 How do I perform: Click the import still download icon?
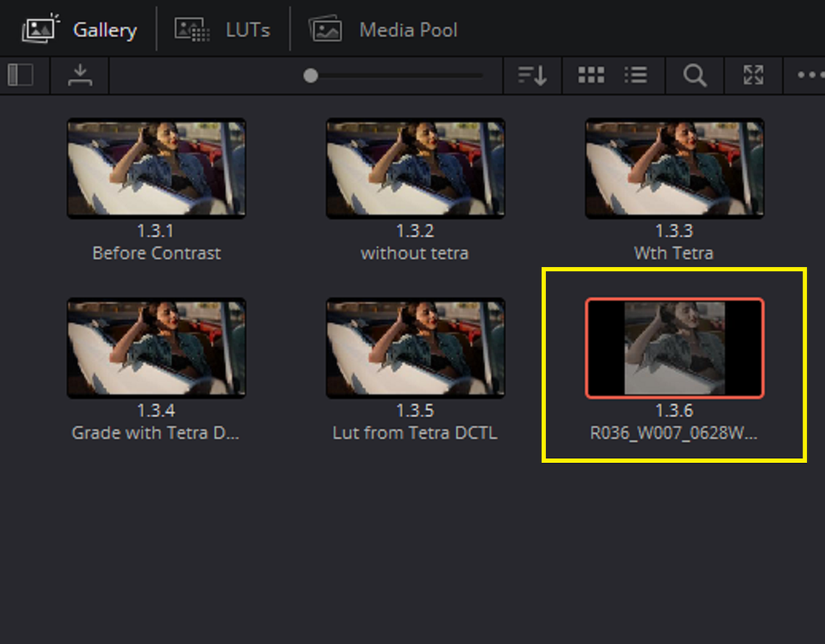point(80,75)
